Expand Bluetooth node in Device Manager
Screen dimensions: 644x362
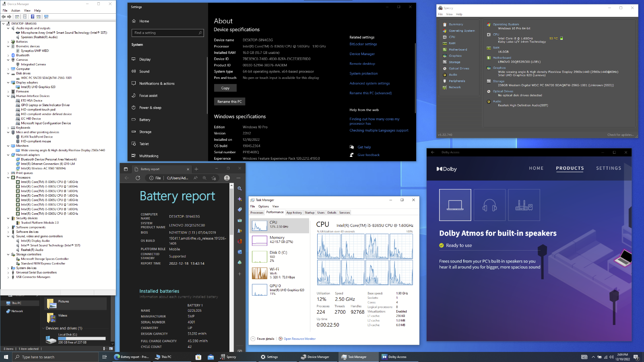pyautogui.click(x=8, y=55)
